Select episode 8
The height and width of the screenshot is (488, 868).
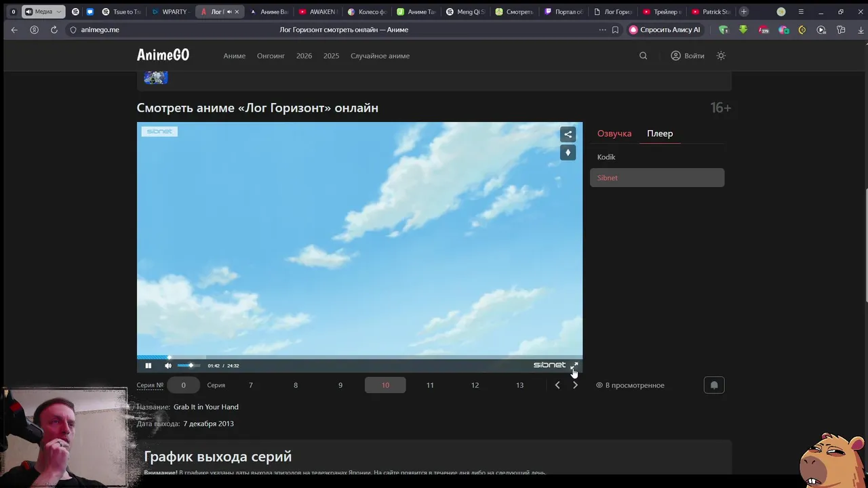coord(296,385)
